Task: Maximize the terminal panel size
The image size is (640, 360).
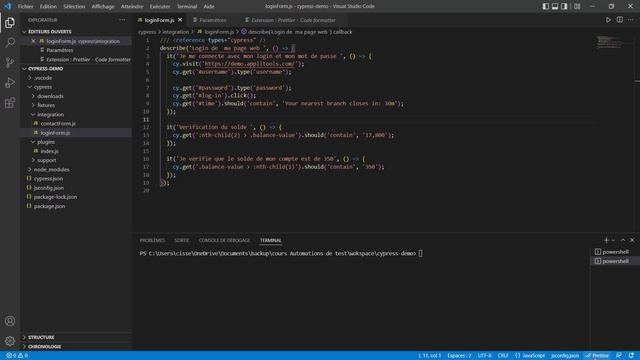Action: pos(623,240)
